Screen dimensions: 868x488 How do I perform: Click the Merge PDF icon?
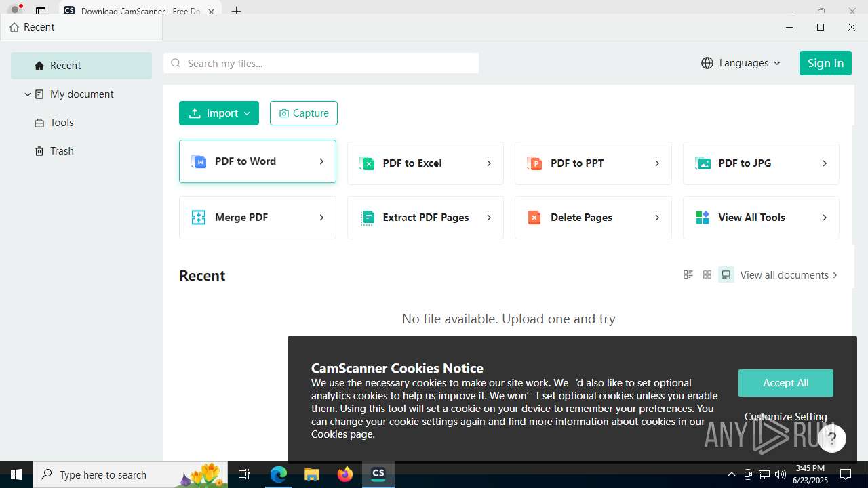199,218
